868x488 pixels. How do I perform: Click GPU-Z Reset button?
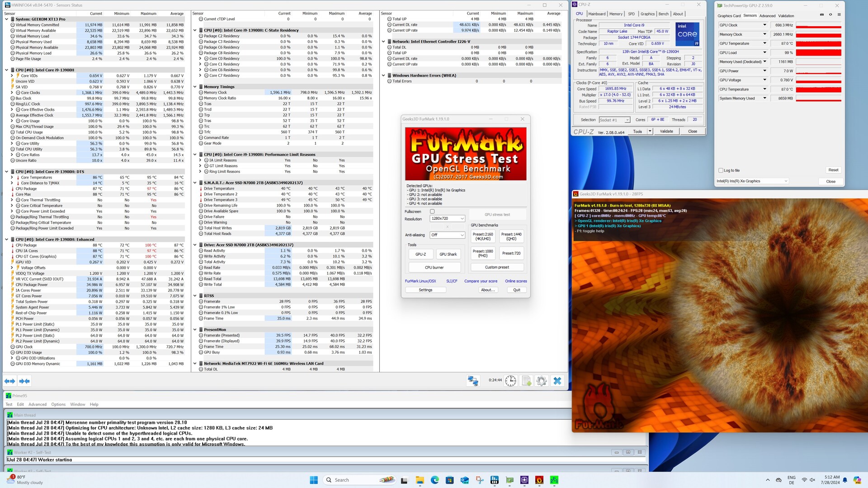click(x=833, y=170)
